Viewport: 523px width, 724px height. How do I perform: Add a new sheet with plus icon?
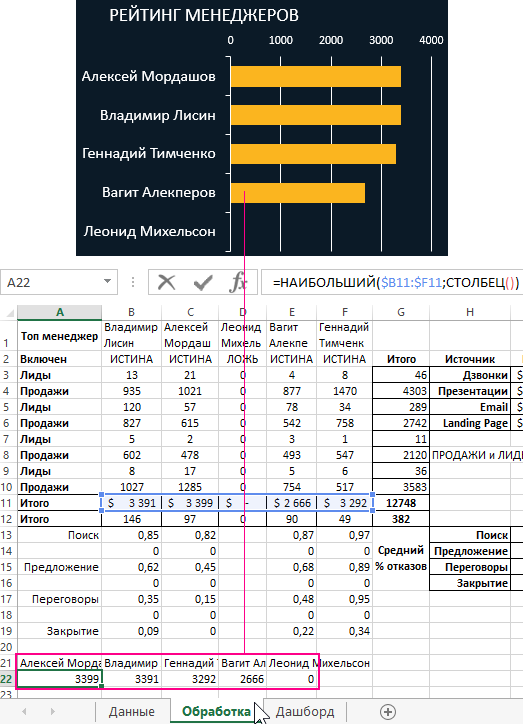(388, 712)
